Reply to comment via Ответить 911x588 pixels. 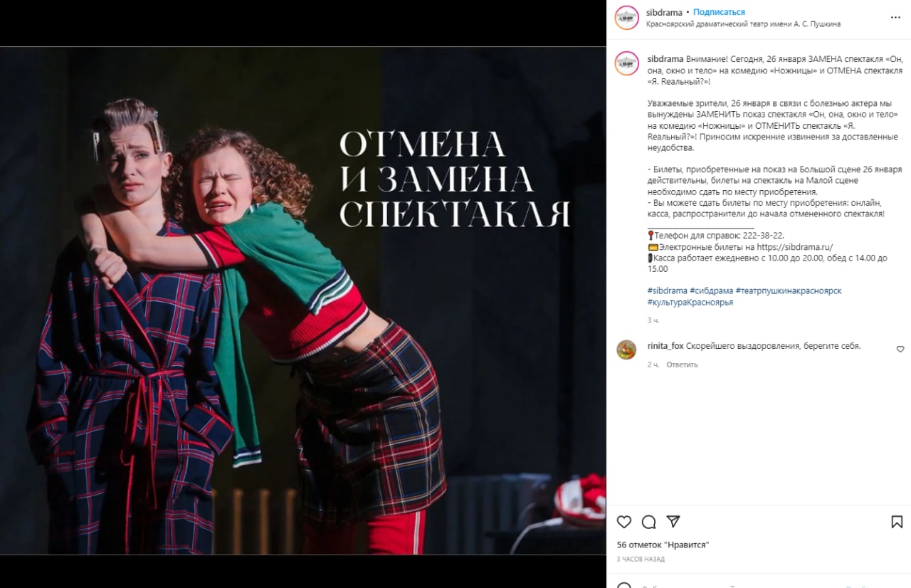(682, 364)
